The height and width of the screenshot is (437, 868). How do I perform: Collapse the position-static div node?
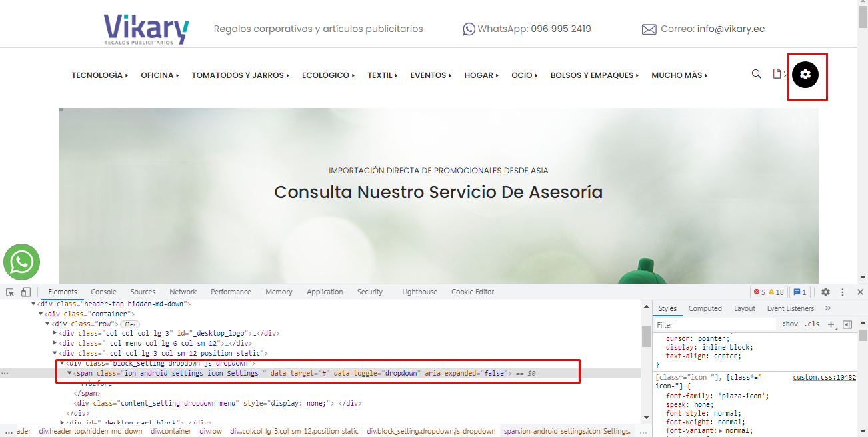pyautogui.click(x=55, y=353)
